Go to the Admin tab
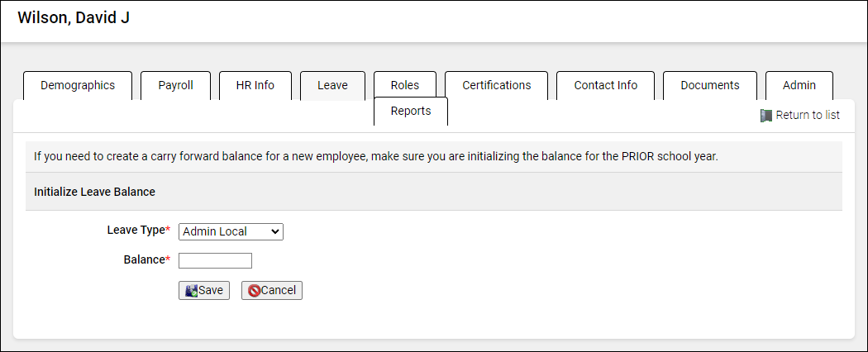The width and height of the screenshot is (868, 352). (799, 85)
